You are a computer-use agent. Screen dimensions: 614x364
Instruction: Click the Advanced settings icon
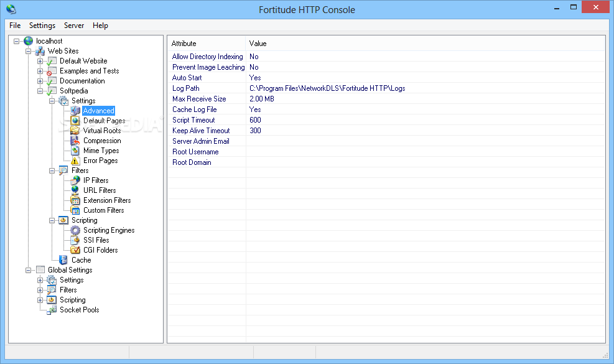click(x=75, y=111)
